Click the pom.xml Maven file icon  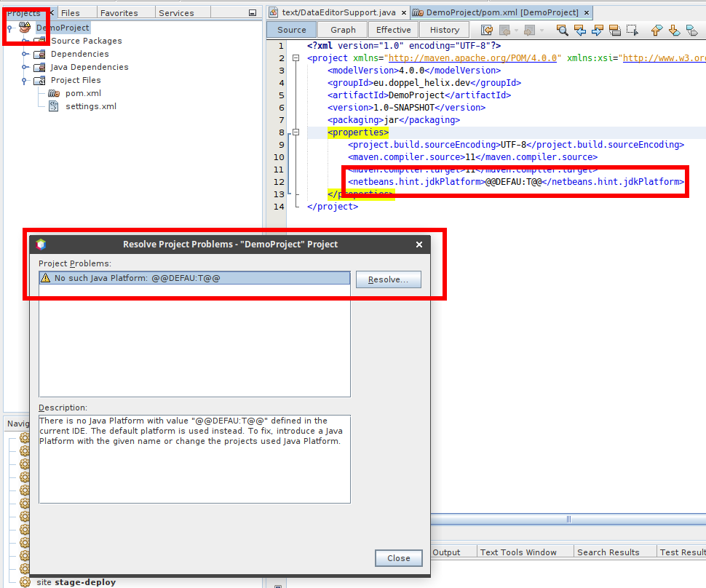(54, 93)
